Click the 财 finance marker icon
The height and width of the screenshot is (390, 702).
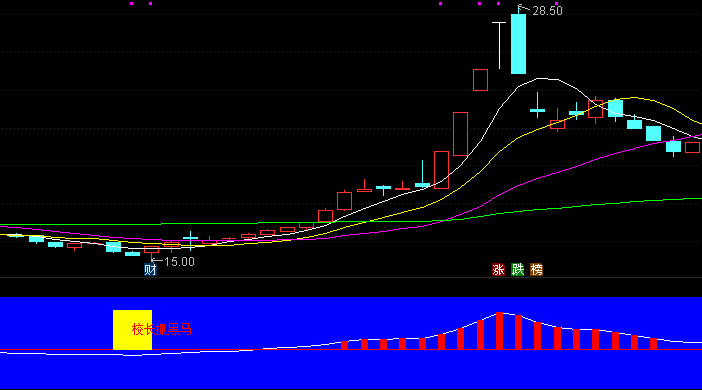click(150, 270)
